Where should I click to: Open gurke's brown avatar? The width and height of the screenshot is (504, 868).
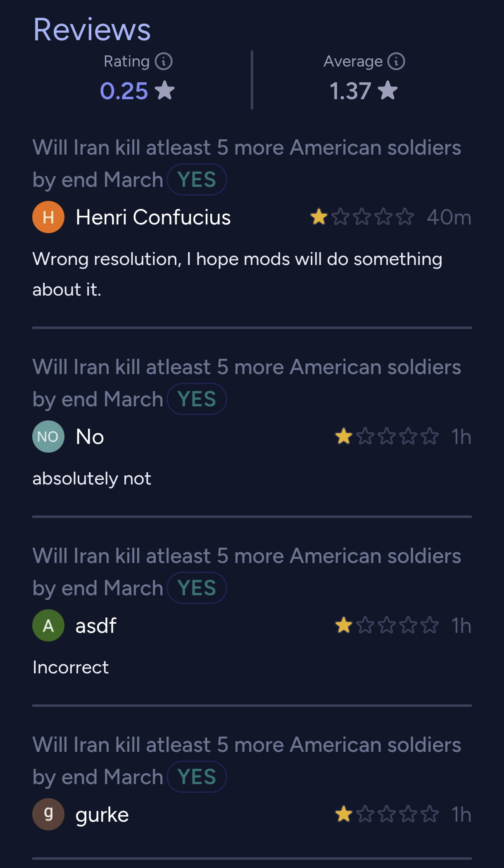(x=48, y=814)
